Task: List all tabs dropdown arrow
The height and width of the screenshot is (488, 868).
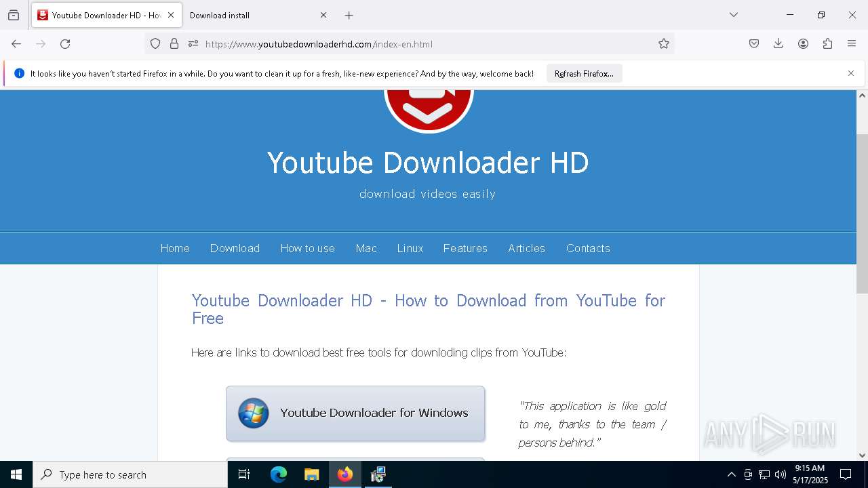Action: 734,15
